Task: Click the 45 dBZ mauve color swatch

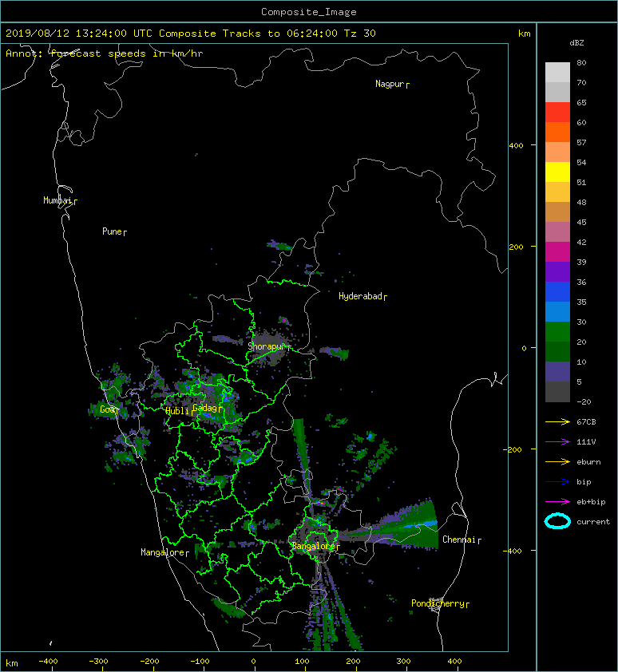Action: [557, 232]
